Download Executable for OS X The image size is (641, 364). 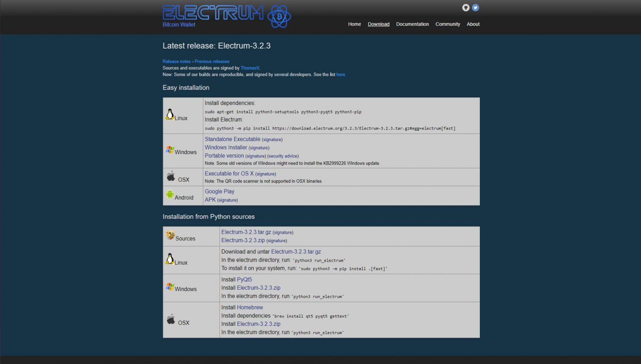(x=229, y=174)
